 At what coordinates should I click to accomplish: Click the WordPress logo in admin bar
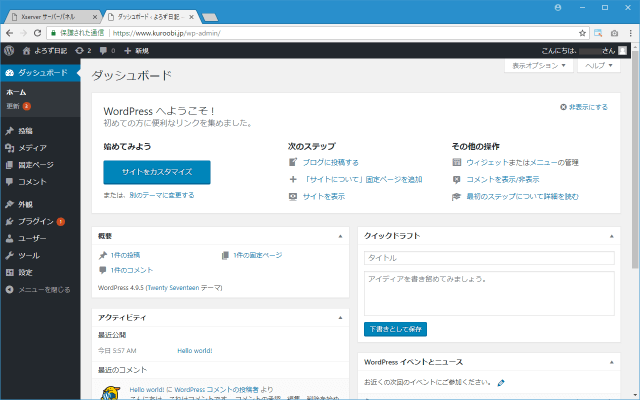point(9,49)
